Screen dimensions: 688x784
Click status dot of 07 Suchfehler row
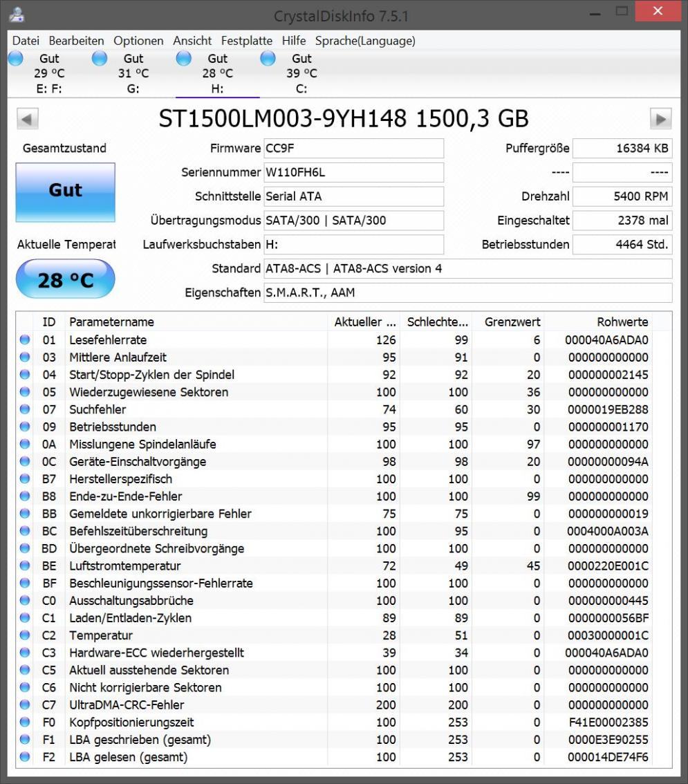click(24, 409)
